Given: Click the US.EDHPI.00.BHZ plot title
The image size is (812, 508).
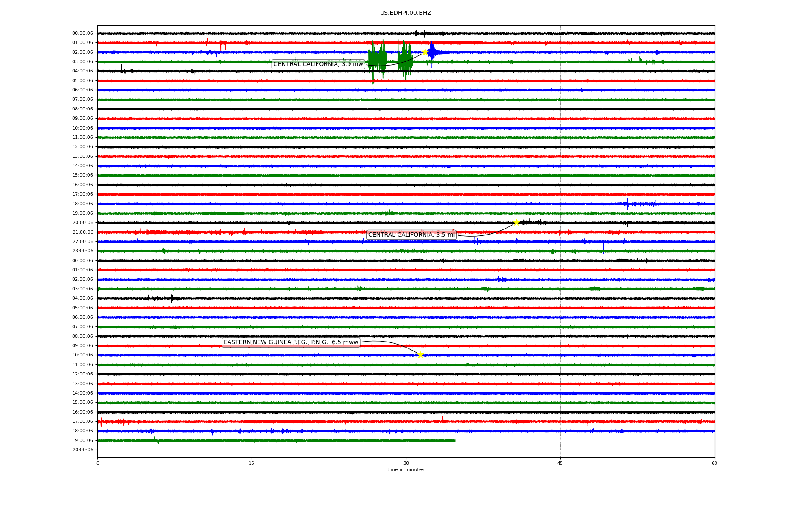Looking at the screenshot, I should 405,13.
